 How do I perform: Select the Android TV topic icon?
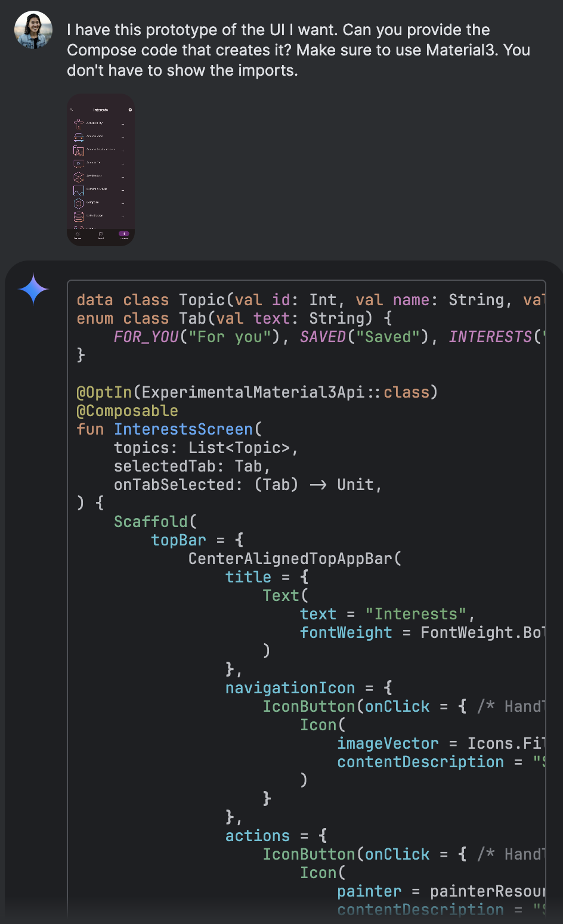point(78,163)
